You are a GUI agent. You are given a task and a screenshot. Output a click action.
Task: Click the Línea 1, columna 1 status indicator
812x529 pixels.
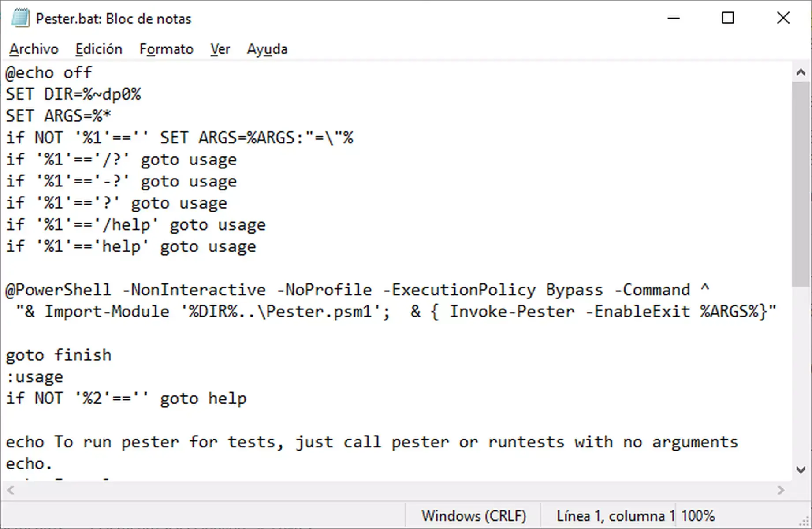(615, 515)
